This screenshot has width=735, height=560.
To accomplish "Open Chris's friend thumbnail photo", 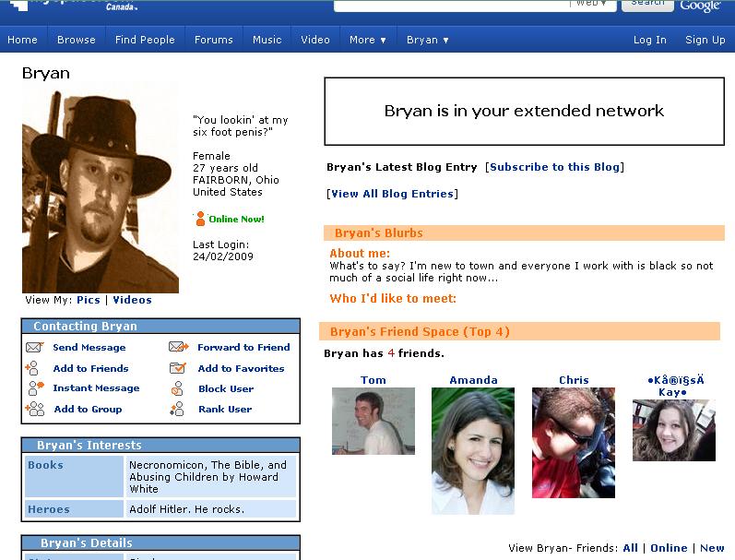I will coord(574,442).
